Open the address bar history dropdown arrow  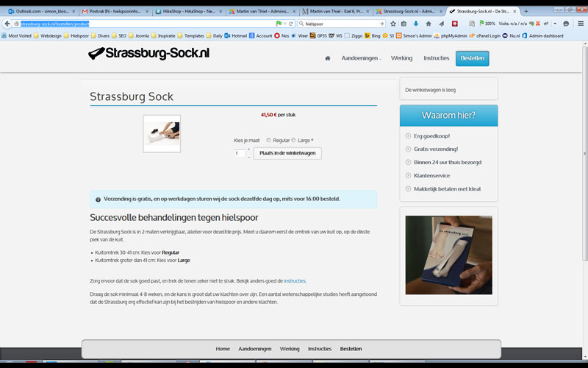point(285,24)
